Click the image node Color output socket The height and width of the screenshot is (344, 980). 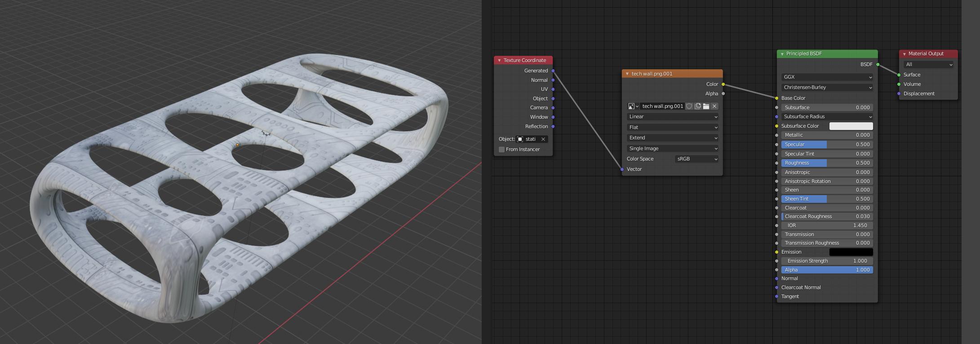[723, 84]
